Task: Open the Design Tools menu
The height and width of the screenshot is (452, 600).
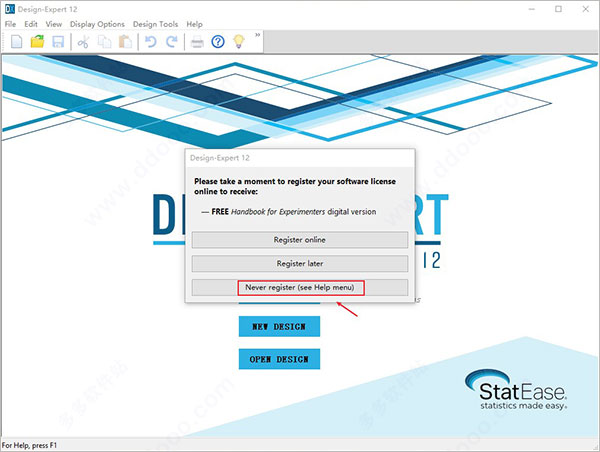Action: pyautogui.click(x=155, y=24)
